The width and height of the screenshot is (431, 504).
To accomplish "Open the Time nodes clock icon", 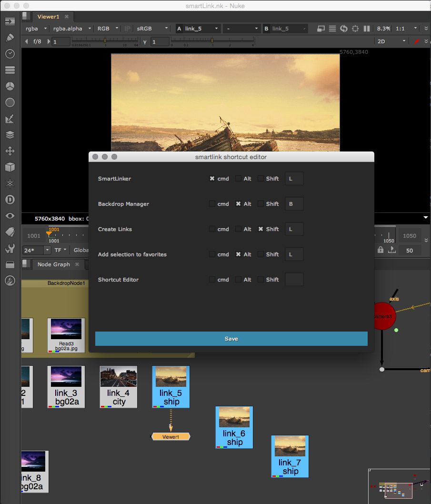I will click(10, 54).
